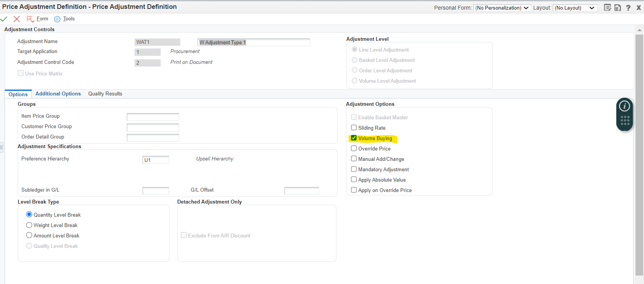The image size is (644, 284).
Task: Click the Item Price Group input field
Action: click(x=153, y=117)
